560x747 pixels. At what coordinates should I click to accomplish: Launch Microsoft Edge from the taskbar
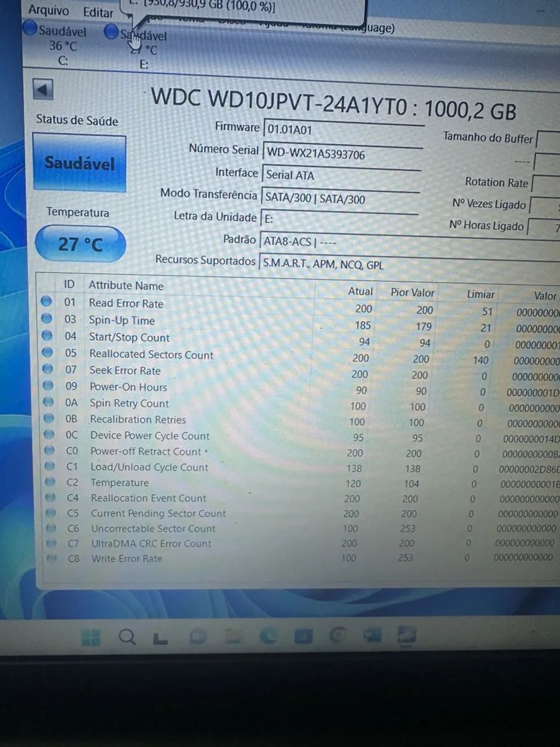[x=268, y=636]
